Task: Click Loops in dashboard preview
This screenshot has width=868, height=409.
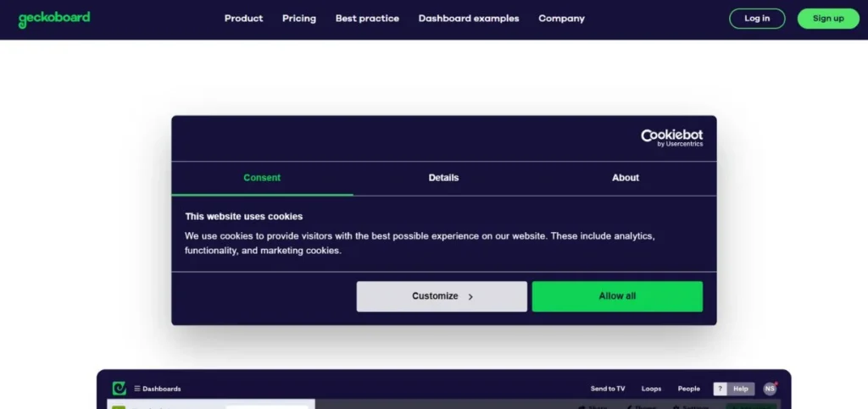Action: point(651,389)
